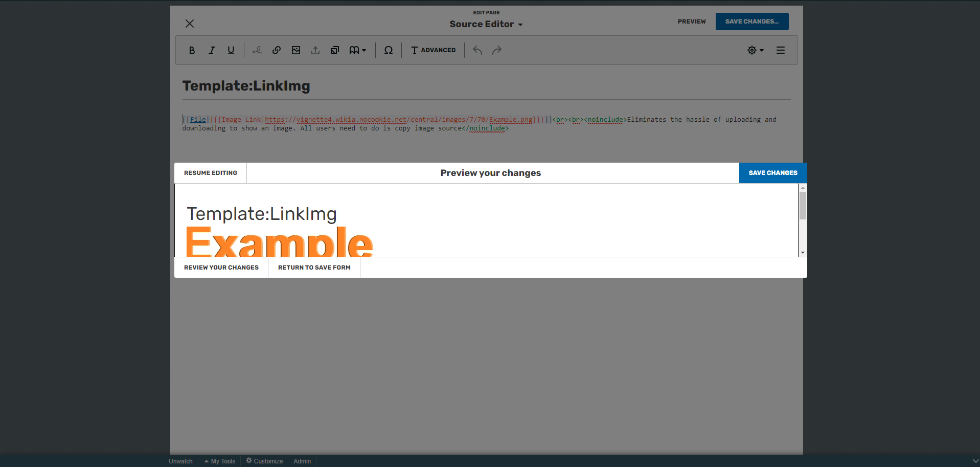Insert a special character (Omega)

coord(389,50)
